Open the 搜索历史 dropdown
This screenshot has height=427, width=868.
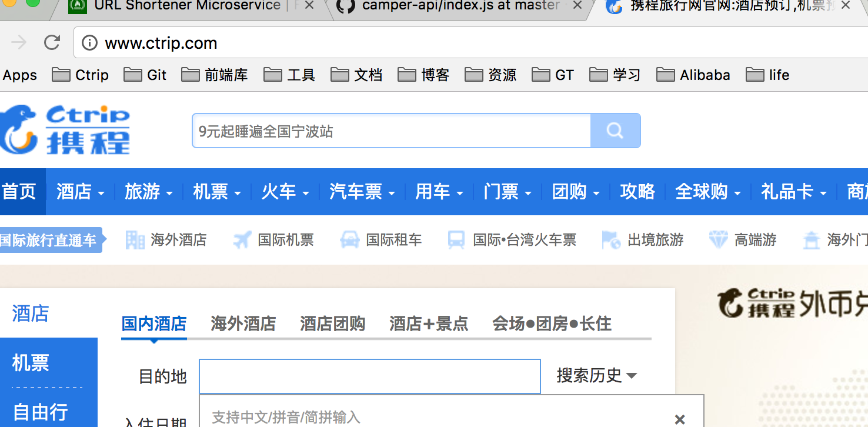tap(597, 375)
